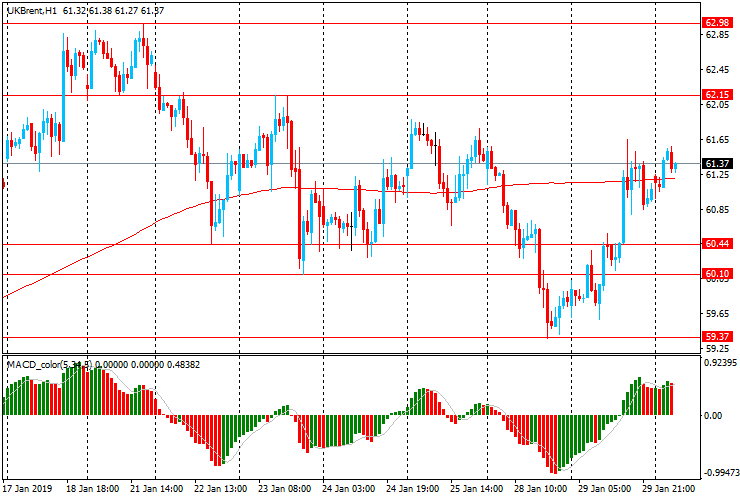Select the 60.10 red price level tag
740x500 pixels.
coord(716,274)
